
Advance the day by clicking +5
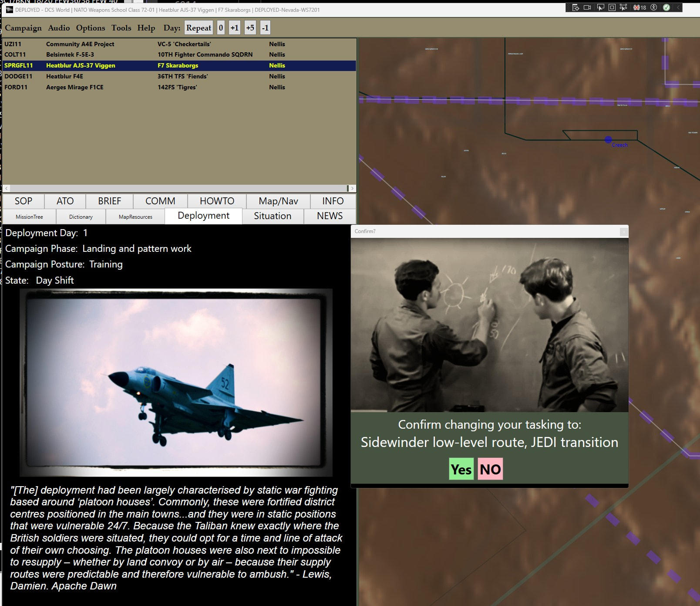tap(250, 28)
